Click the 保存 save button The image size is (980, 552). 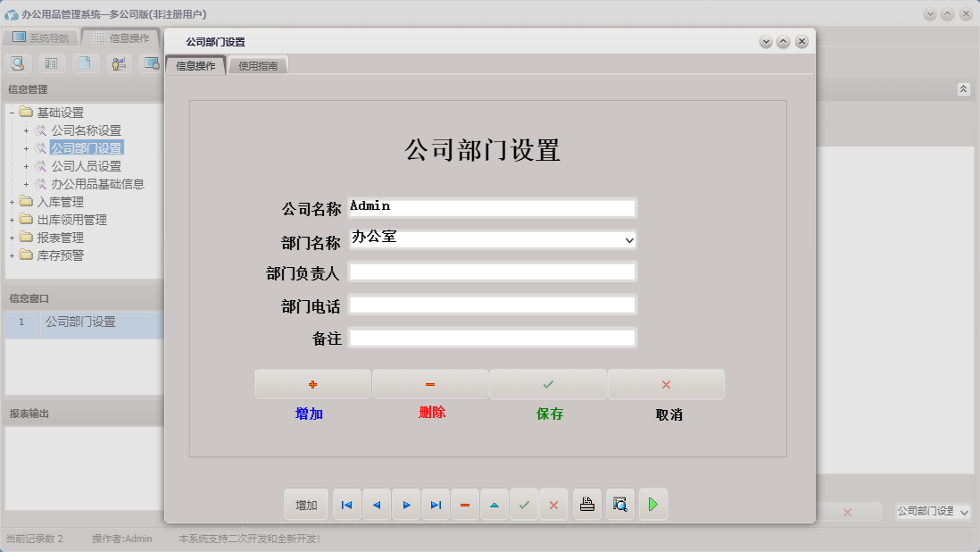[x=548, y=384]
